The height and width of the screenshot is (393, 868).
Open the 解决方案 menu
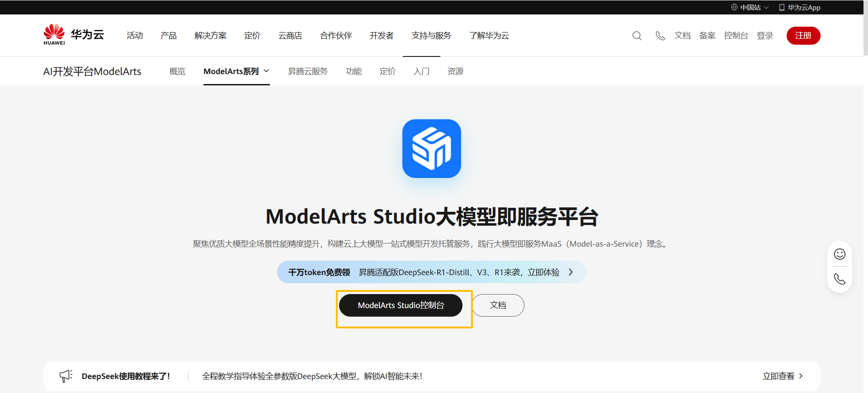[x=210, y=36]
